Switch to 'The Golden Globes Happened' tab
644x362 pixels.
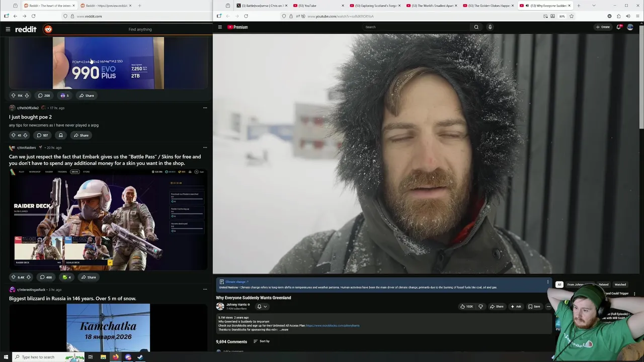487,6
